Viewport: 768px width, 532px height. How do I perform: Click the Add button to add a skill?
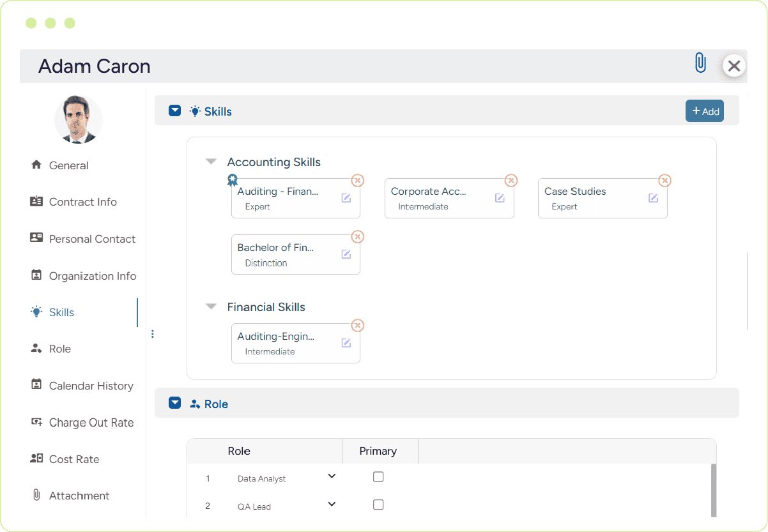(x=704, y=110)
